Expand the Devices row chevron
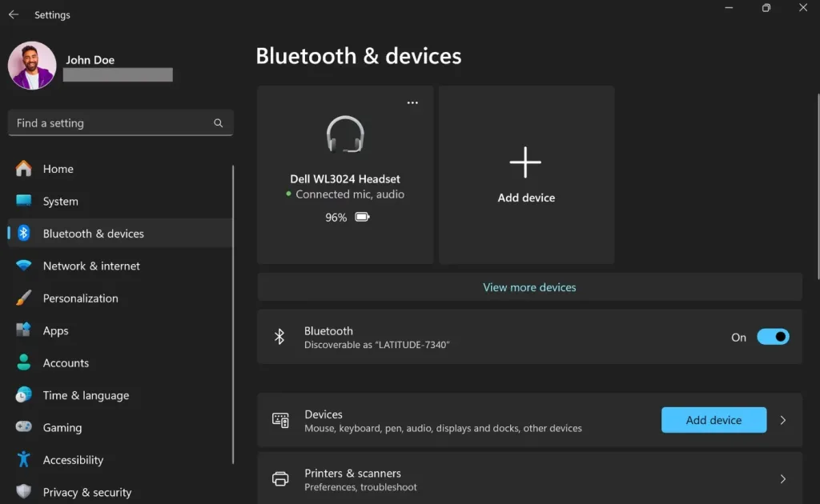The height and width of the screenshot is (504, 820). 783,420
